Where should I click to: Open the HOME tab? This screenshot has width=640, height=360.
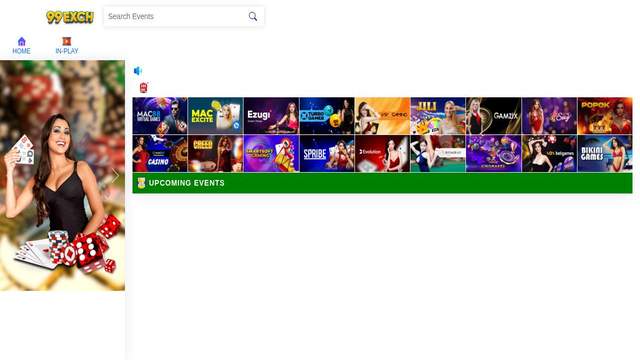pyautogui.click(x=21, y=46)
